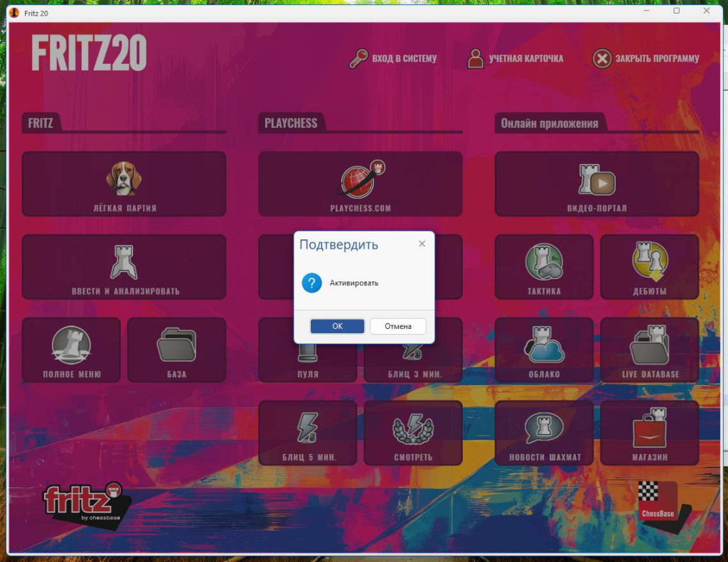The height and width of the screenshot is (562, 728).
Task: Close the Fritz 20 window
Action: pos(707,11)
